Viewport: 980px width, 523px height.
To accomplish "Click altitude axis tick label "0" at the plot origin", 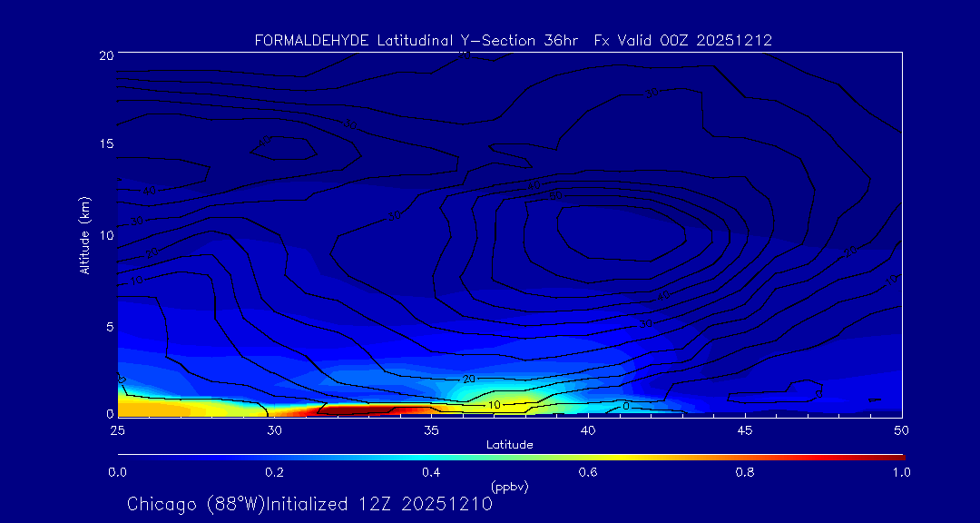I will pyautogui.click(x=109, y=413).
